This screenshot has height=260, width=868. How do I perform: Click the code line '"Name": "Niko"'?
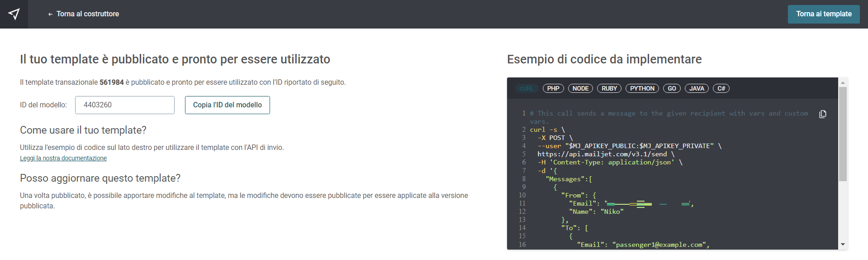pos(596,212)
